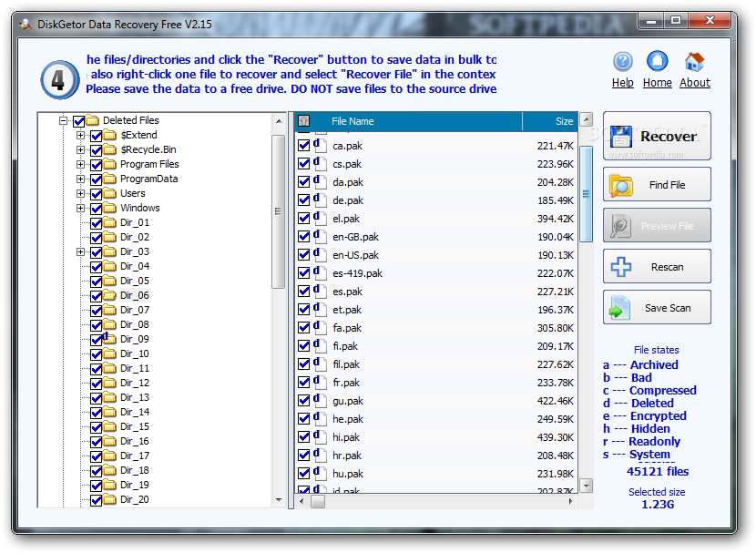Click the Home icon at top
The height and width of the screenshot is (553, 756).
pos(657,61)
